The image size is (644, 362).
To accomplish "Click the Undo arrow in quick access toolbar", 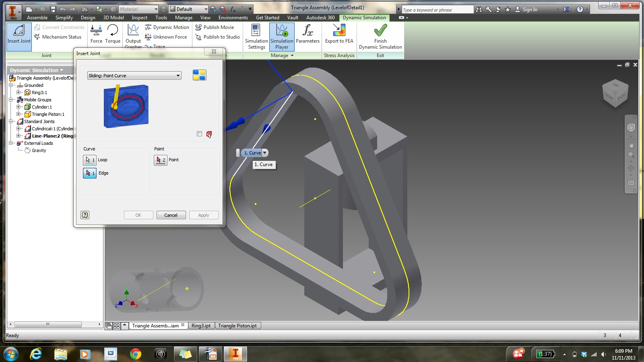I will pyautogui.click(x=63, y=9).
